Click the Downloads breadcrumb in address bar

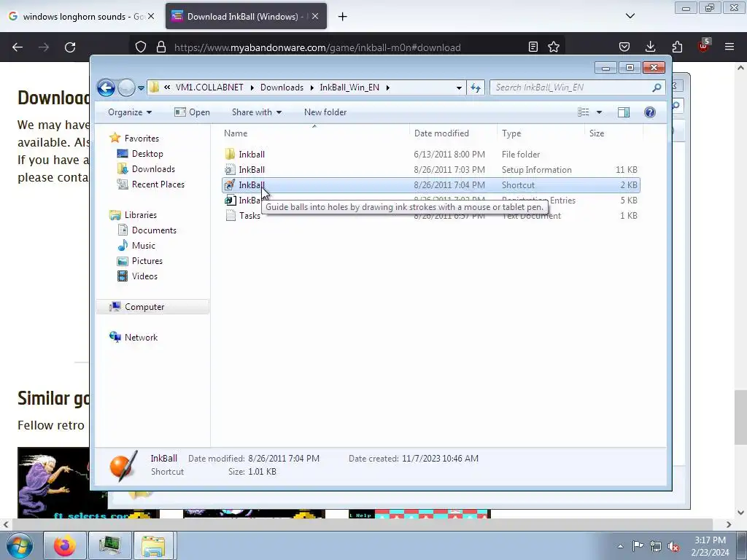pyautogui.click(x=282, y=87)
